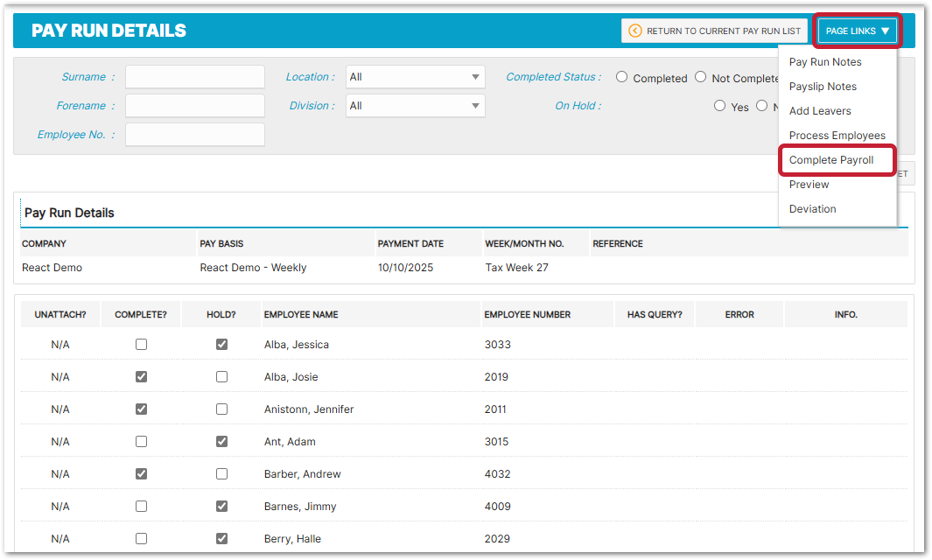Choose the Not Completed radio button
The image size is (932, 560).
[700, 77]
